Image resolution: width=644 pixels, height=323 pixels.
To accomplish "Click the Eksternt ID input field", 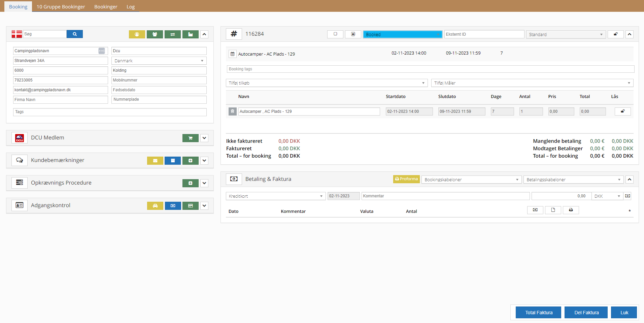I will [484, 34].
